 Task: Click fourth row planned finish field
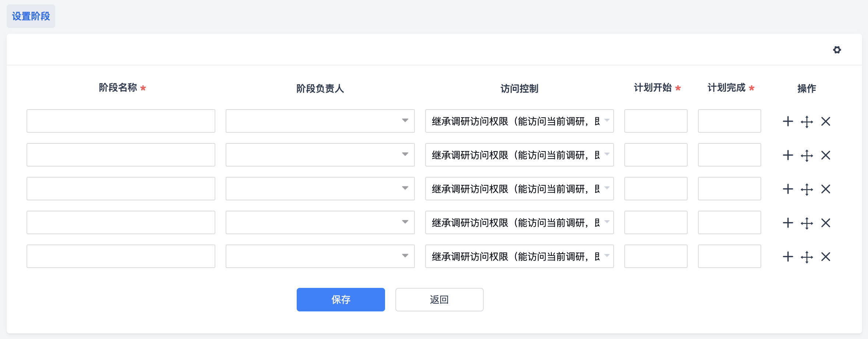pos(729,222)
